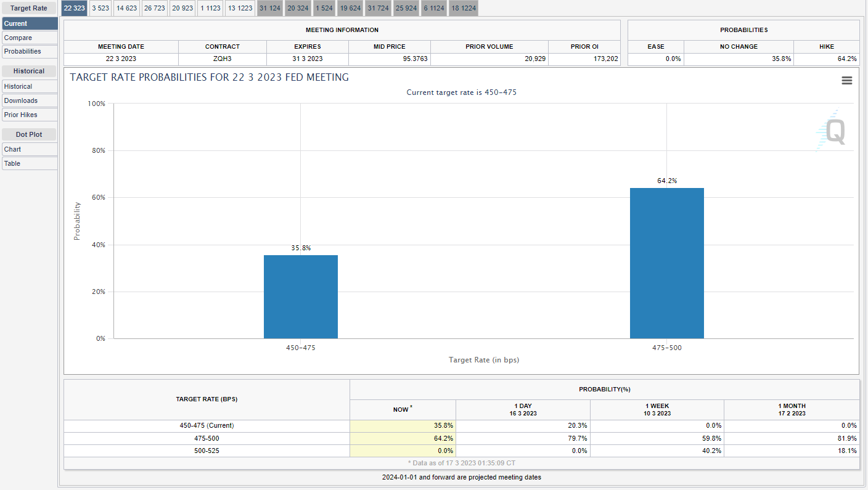Click the Current sidebar button

30,23
